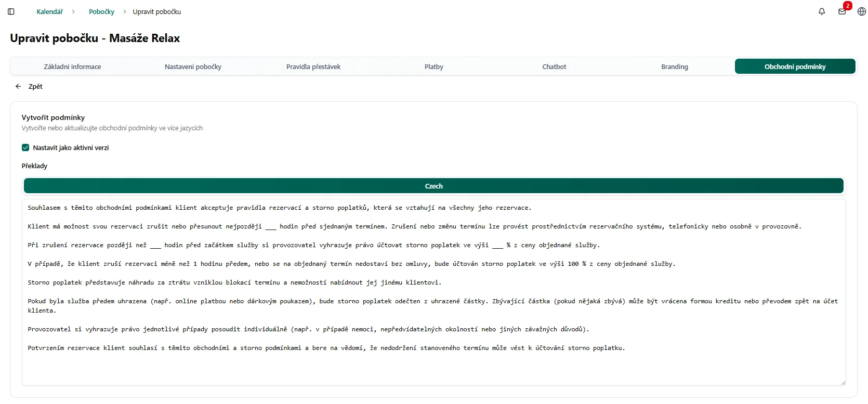Go to the Pravidla přestávek tab
Image resolution: width=868 pixels, height=404 pixels.
click(x=313, y=66)
